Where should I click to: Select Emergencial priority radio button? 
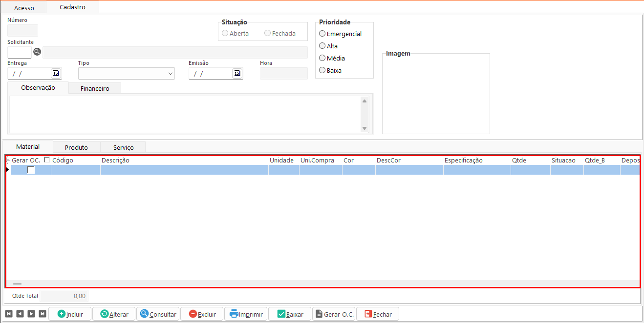322,34
